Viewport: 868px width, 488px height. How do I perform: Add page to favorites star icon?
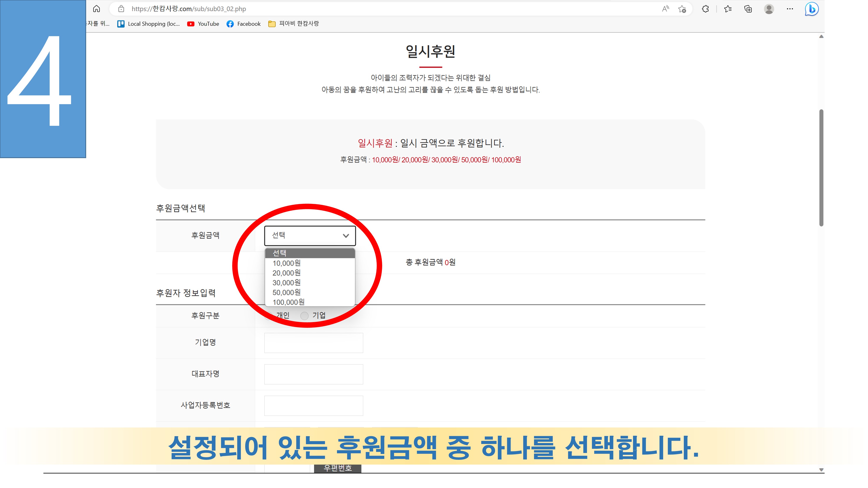click(682, 9)
